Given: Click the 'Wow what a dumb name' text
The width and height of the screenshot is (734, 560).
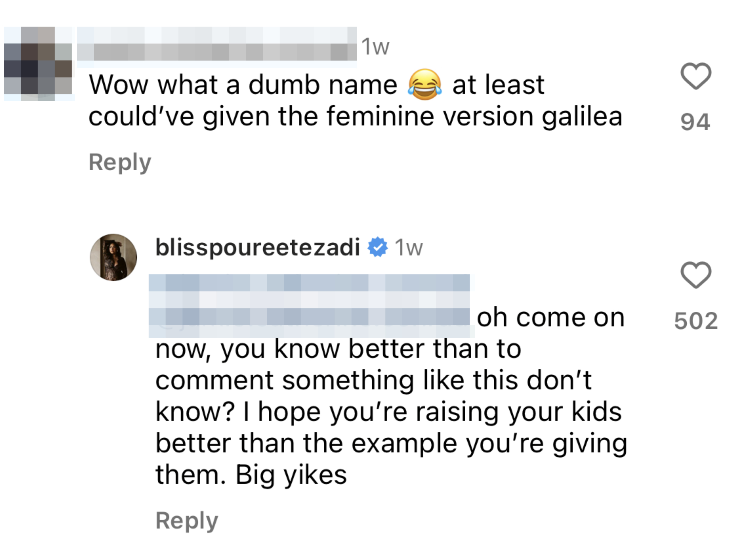Looking at the screenshot, I should (x=243, y=85).
